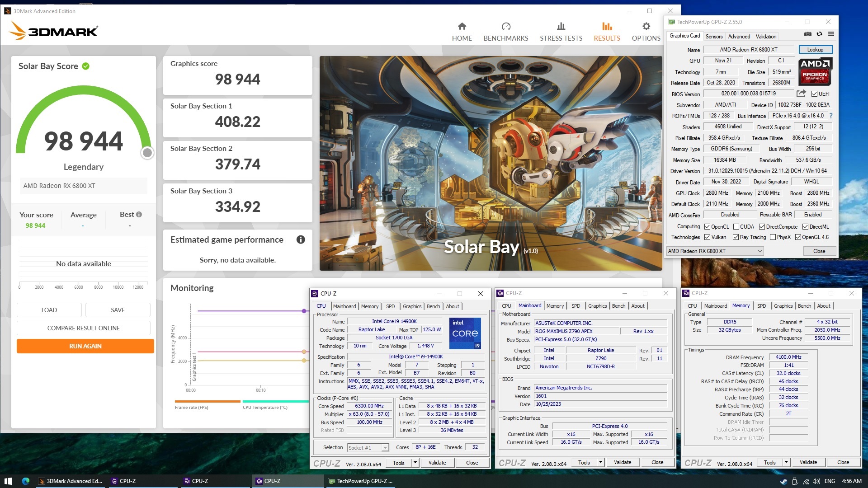Click the Intel Core i9 logo in CPU-Z

click(465, 333)
